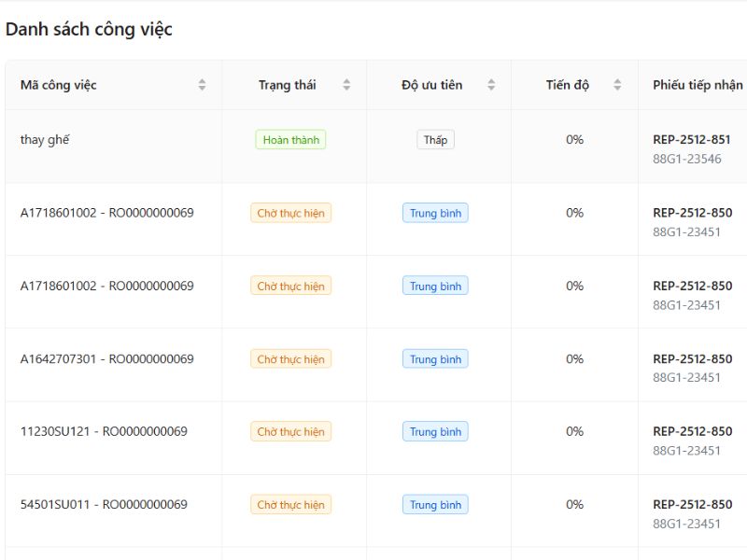The height and width of the screenshot is (560, 747).
Task: Click the sort arrows next to Độ ưu tiên
Action: tap(491, 85)
